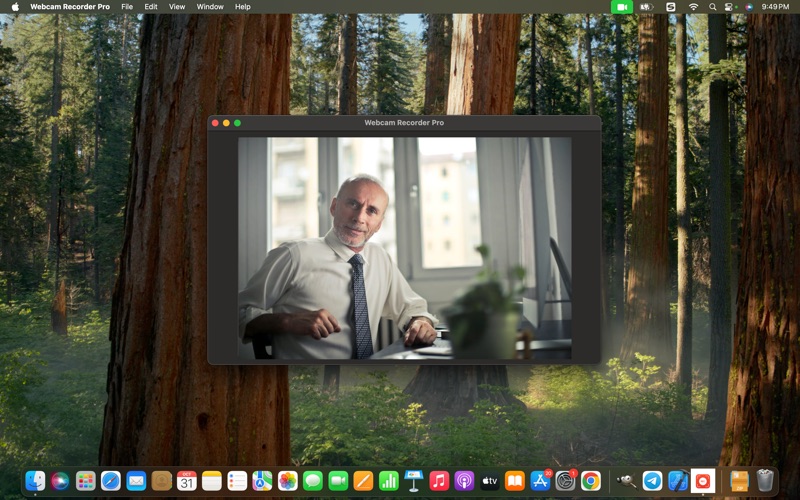Open the Wi-Fi status menu
The height and width of the screenshot is (500, 800).
click(x=693, y=7)
